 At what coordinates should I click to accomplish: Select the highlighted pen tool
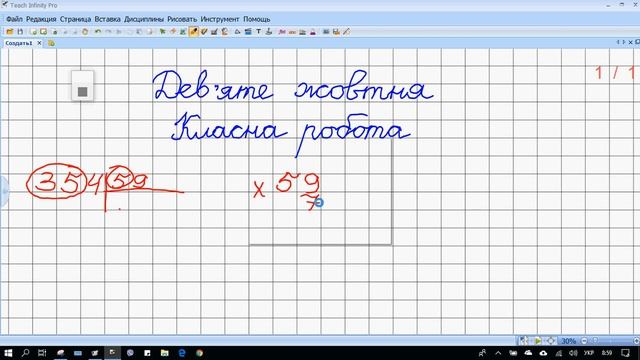(x=194, y=31)
